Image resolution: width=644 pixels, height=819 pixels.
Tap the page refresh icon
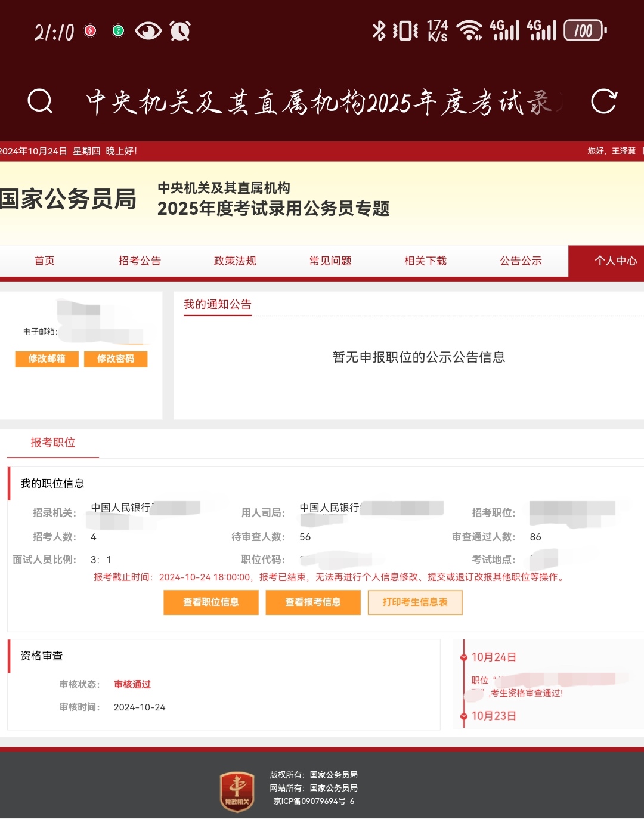click(603, 101)
